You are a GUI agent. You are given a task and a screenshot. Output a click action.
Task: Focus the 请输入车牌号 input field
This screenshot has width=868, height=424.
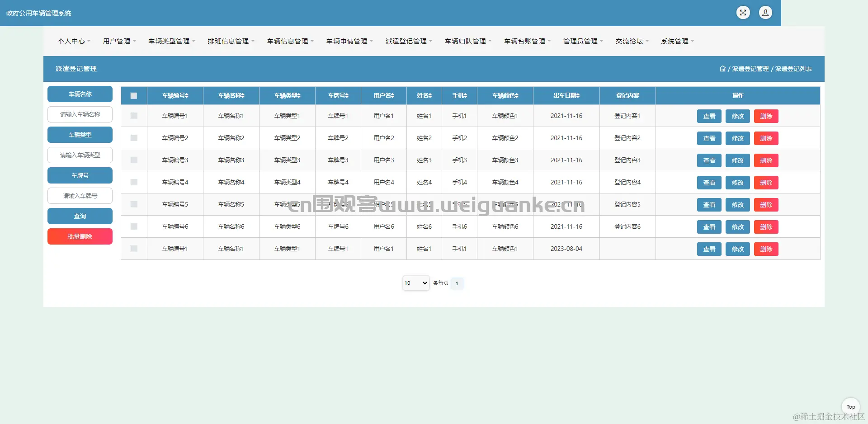click(x=80, y=196)
